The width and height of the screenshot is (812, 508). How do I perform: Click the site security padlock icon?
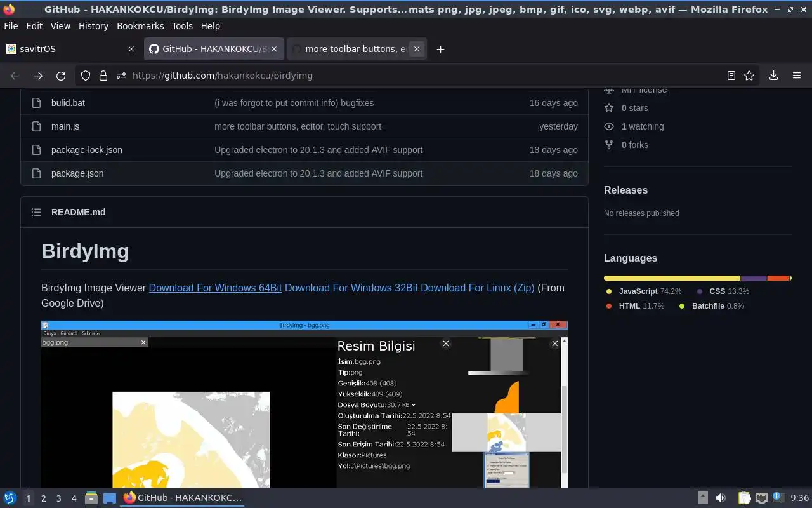pyautogui.click(x=103, y=76)
